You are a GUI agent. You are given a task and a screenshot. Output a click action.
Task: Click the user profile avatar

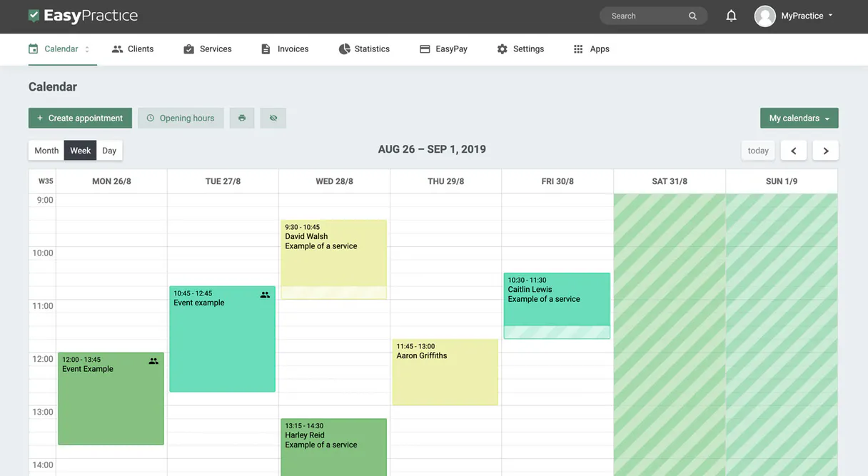pos(764,16)
